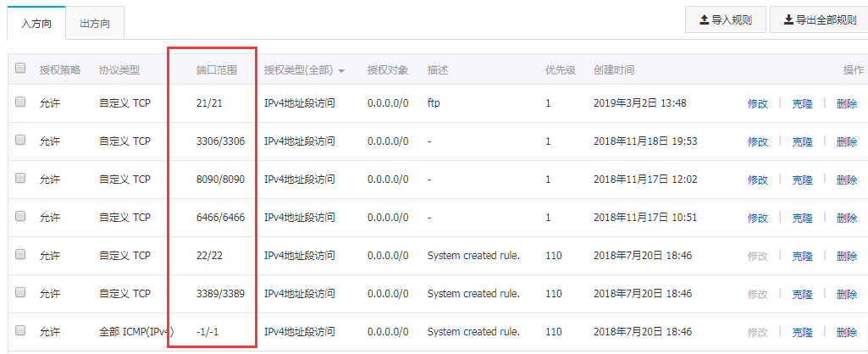Click 克隆 for the 6466/6466 rule
868x354 pixels.
click(802, 218)
